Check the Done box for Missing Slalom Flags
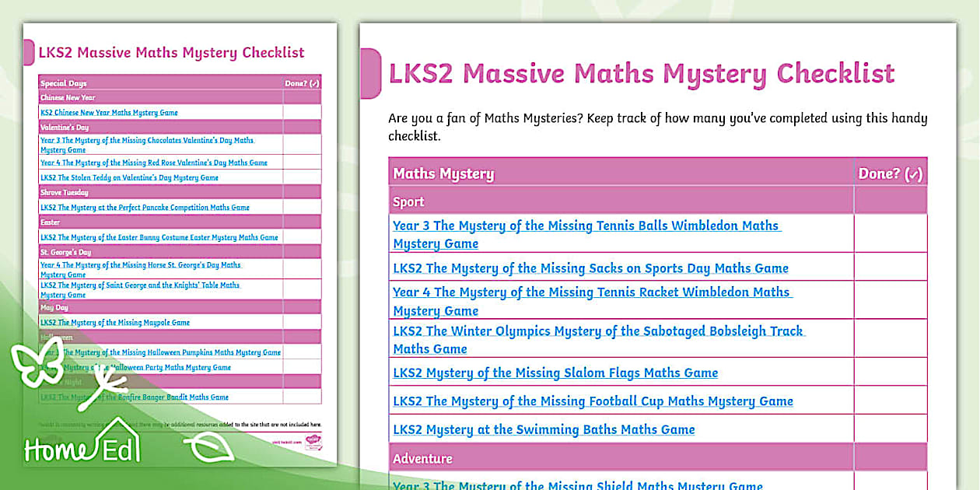Image resolution: width=980 pixels, height=490 pixels. (x=890, y=373)
